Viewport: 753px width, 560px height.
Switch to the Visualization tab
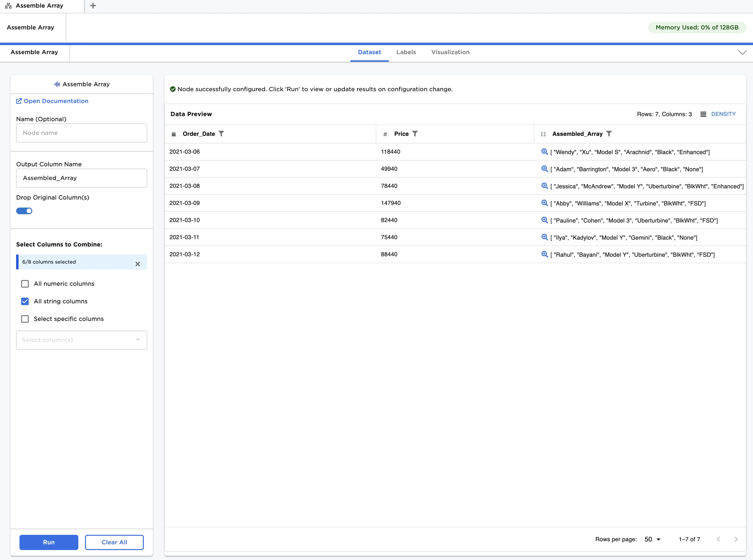pyautogui.click(x=450, y=52)
